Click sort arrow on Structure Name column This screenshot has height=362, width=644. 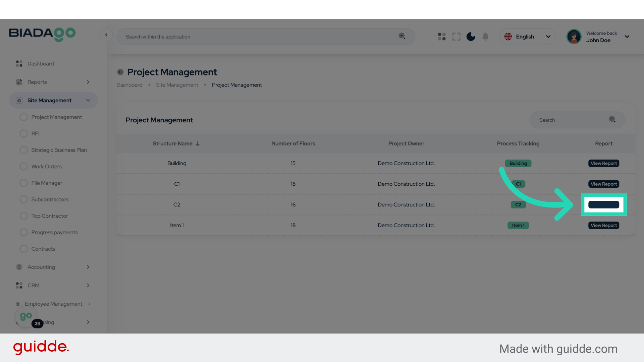[x=198, y=144]
